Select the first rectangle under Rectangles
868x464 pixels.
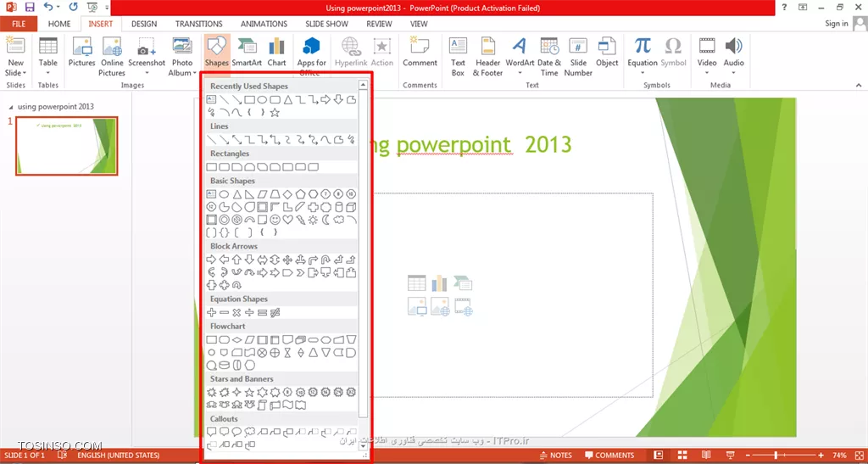[211, 166]
